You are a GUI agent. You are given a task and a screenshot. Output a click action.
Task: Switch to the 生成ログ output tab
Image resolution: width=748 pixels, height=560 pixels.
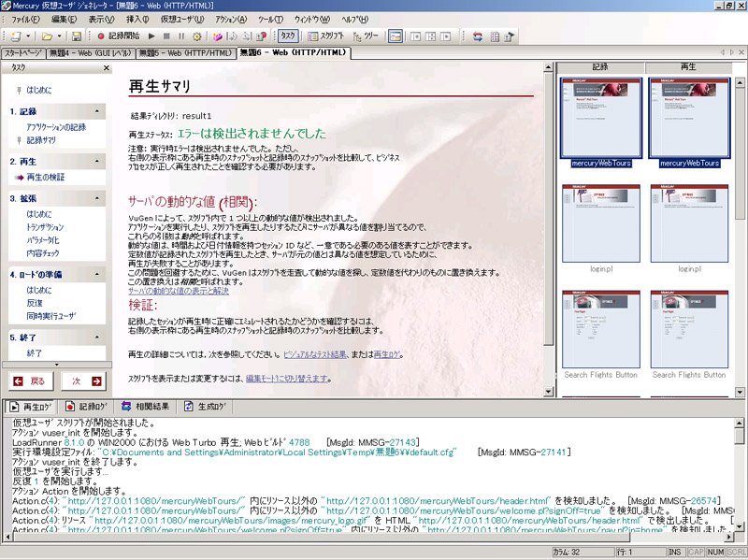[x=206, y=407]
